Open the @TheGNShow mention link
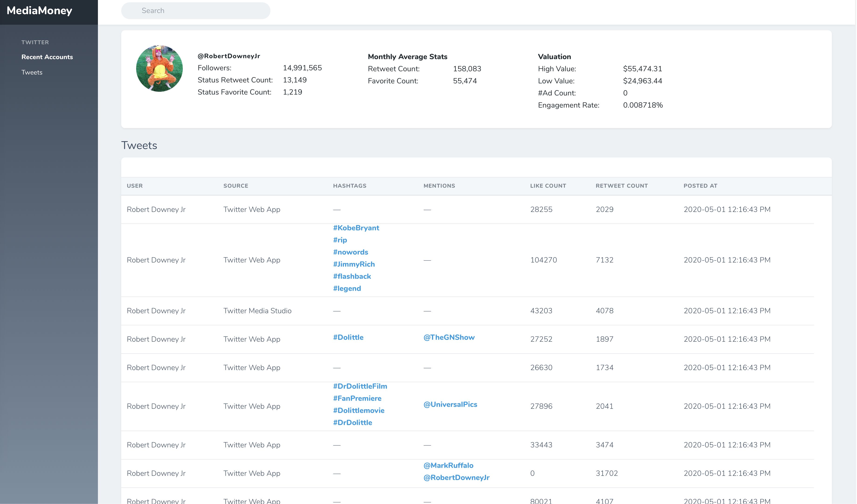This screenshot has height=504, width=857. [449, 337]
